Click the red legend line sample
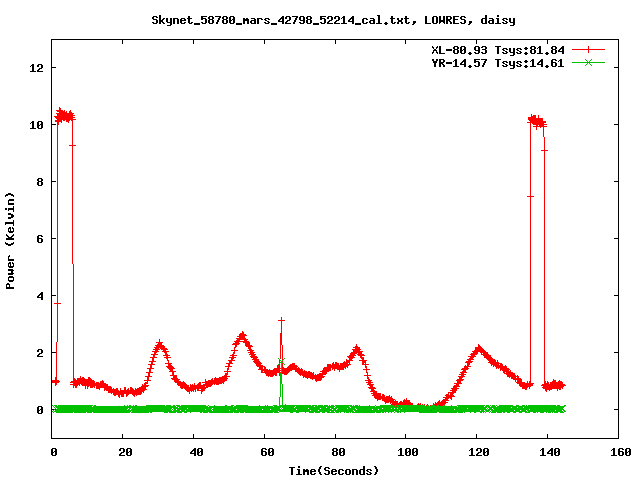The image size is (640, 480). point(588,50)
